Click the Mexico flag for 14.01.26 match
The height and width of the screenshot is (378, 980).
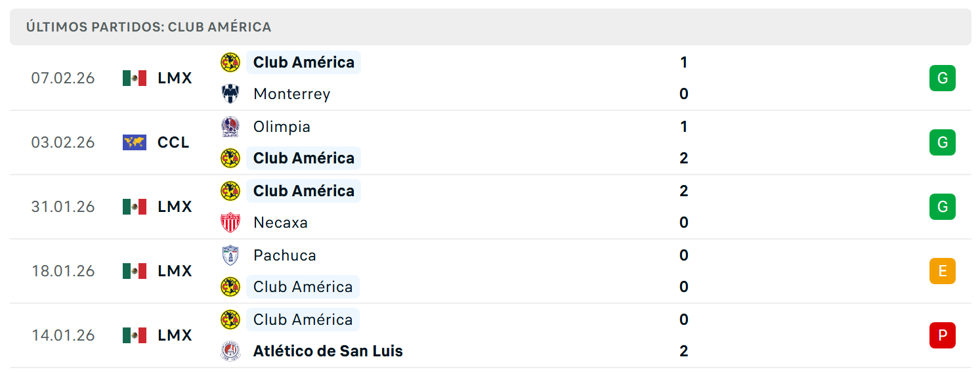135,335
